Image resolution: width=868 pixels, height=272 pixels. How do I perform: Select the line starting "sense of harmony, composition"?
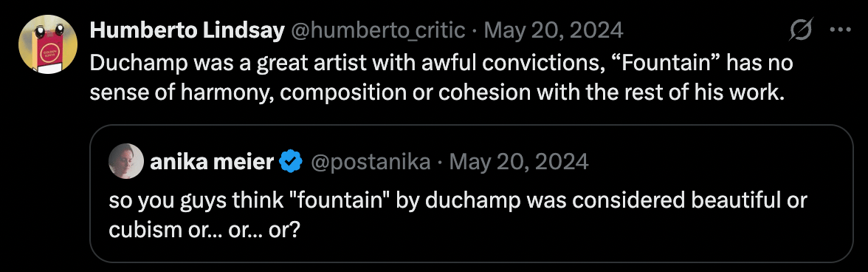[437, 93]
